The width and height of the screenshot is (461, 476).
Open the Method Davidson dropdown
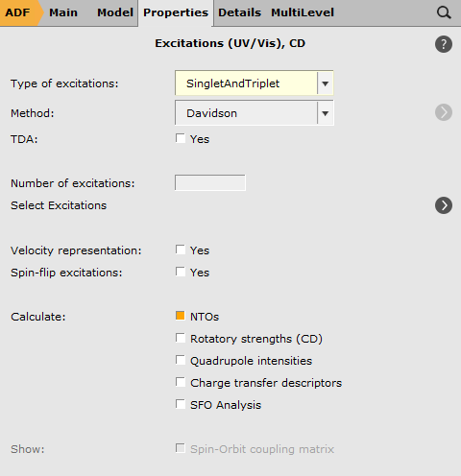pos(255,113)
